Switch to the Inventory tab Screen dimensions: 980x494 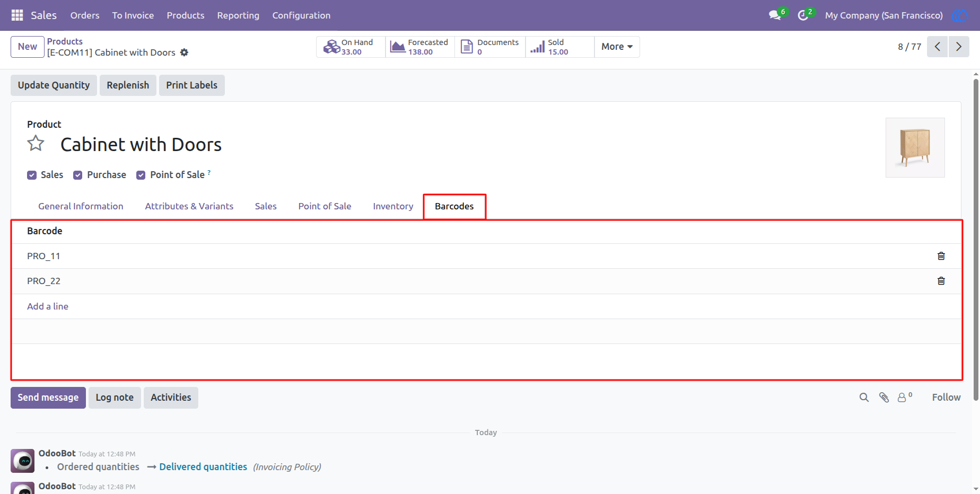pos(393,206)
